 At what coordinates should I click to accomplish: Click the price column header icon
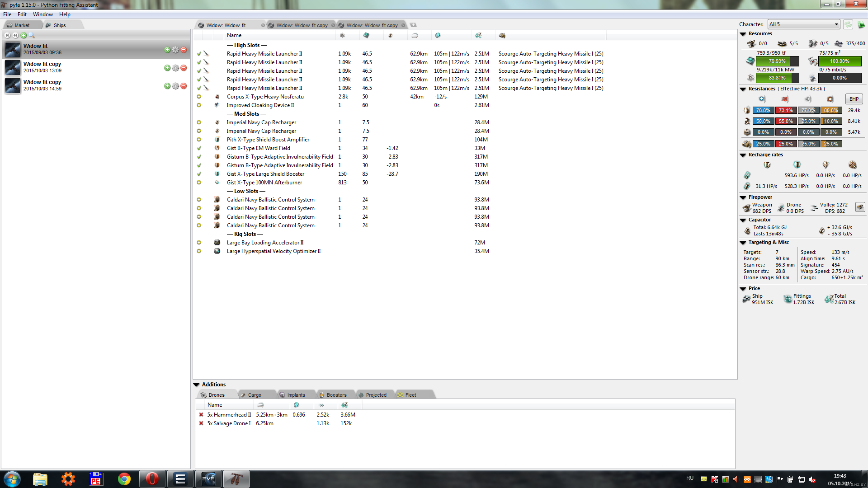point(478,35)
